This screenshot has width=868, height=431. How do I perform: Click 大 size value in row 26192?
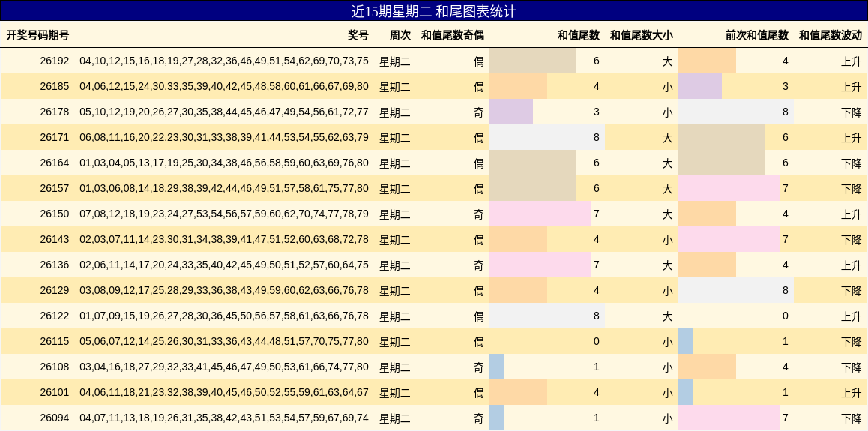click(x=668, y=61)
